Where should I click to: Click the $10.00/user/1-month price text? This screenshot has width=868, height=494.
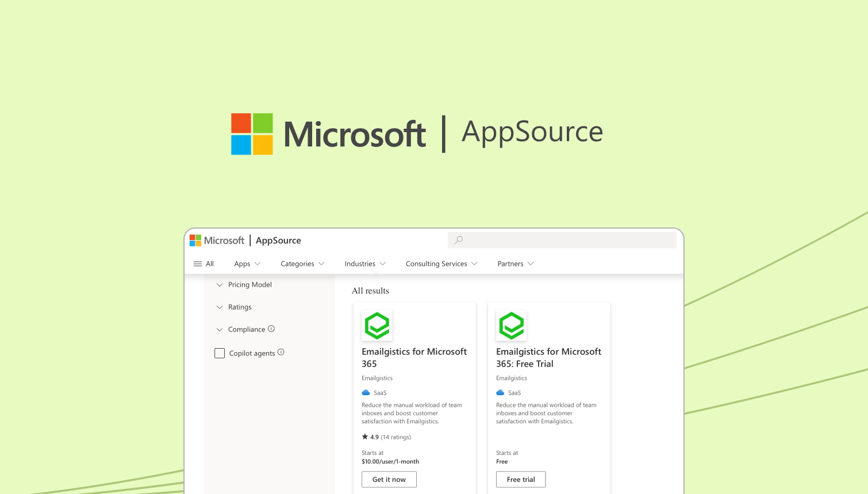[390, 461]
